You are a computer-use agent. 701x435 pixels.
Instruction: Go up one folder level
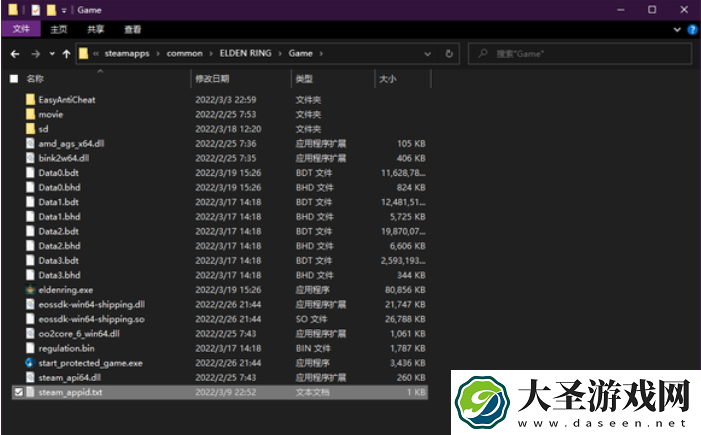pyautogui.click(x=67, y=54)
